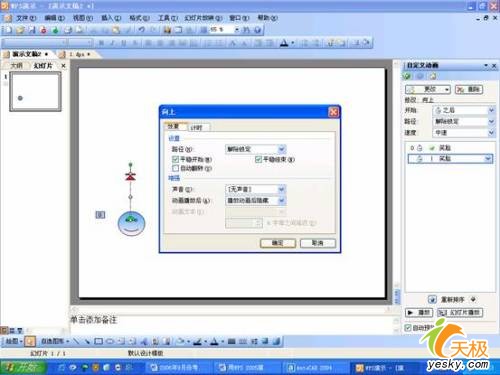Click the 播放 button in animation pane
The height and width of the screenshot is (375, 500).
click(x=419, y=312)
